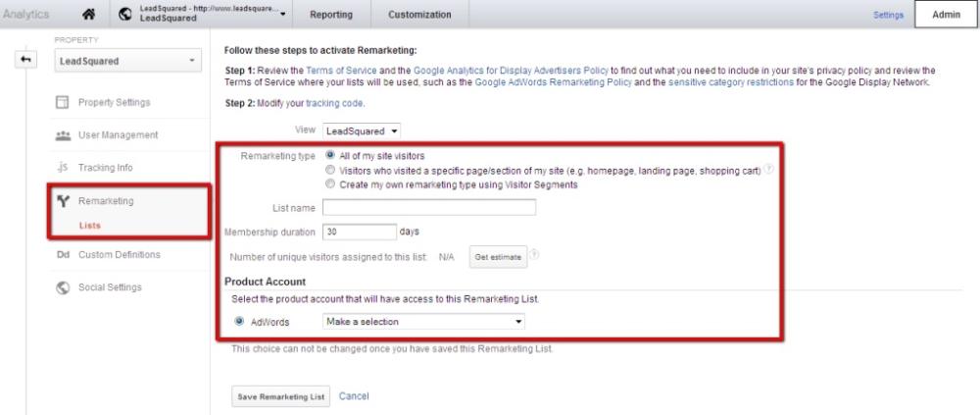Open Property Settings in sidebar

point(115,102)
